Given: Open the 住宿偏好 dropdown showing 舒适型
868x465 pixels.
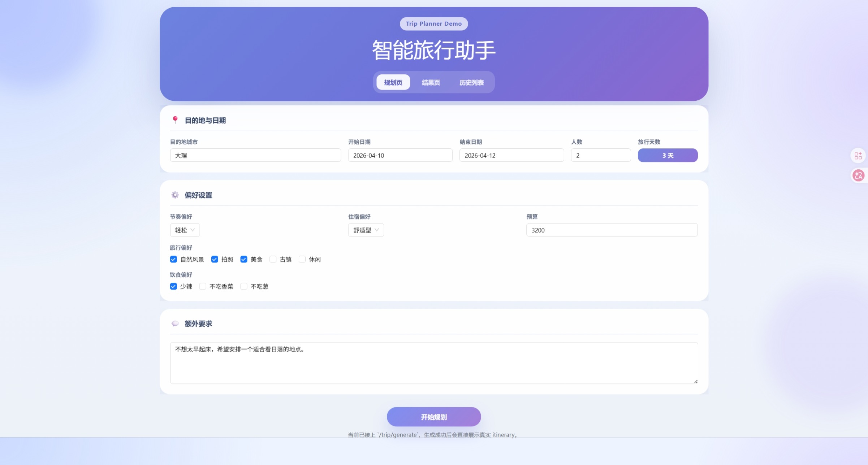Looking at the screenshot, I should 366,230.
